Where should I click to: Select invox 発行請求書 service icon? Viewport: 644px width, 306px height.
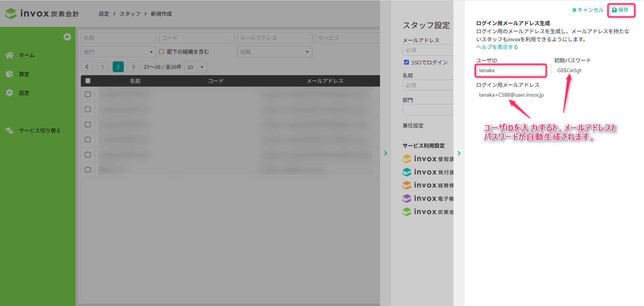tap(407, 172)
